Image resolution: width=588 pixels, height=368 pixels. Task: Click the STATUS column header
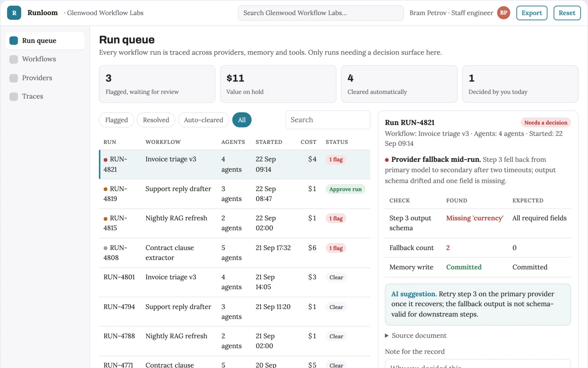337,142
